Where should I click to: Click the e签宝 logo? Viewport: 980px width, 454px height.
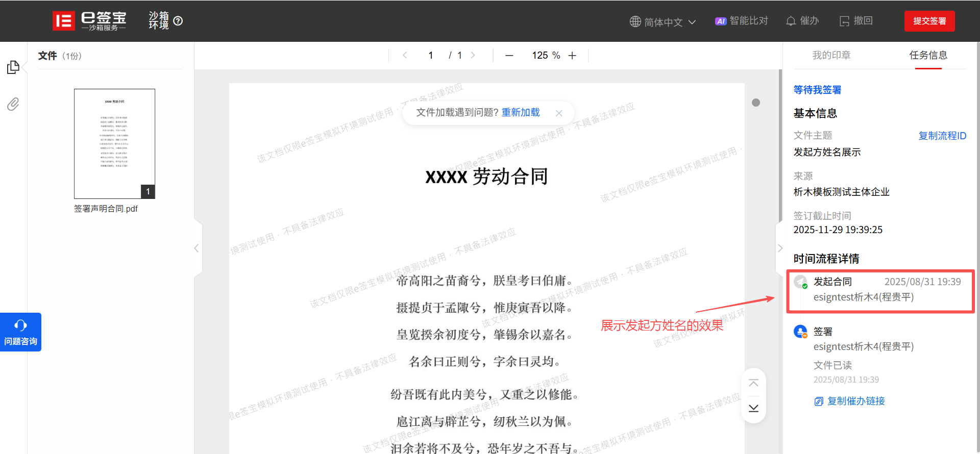tap(90, 21)
